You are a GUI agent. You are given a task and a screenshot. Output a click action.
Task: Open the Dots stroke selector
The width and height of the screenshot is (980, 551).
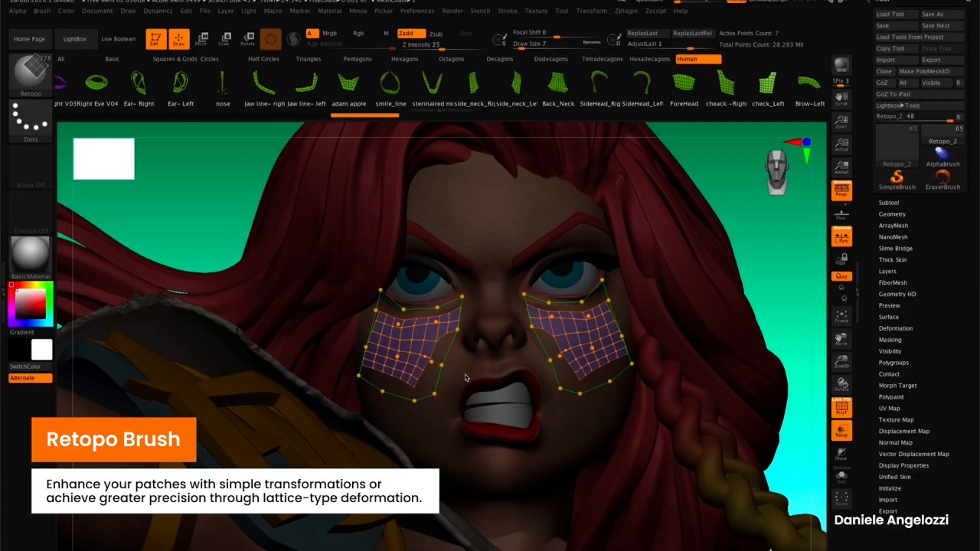point(31,121)
